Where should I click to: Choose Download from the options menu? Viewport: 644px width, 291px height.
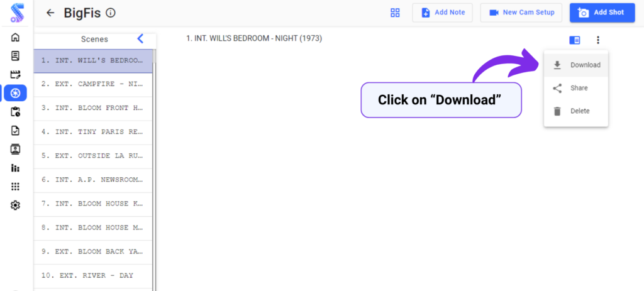(x=576, y=65)
